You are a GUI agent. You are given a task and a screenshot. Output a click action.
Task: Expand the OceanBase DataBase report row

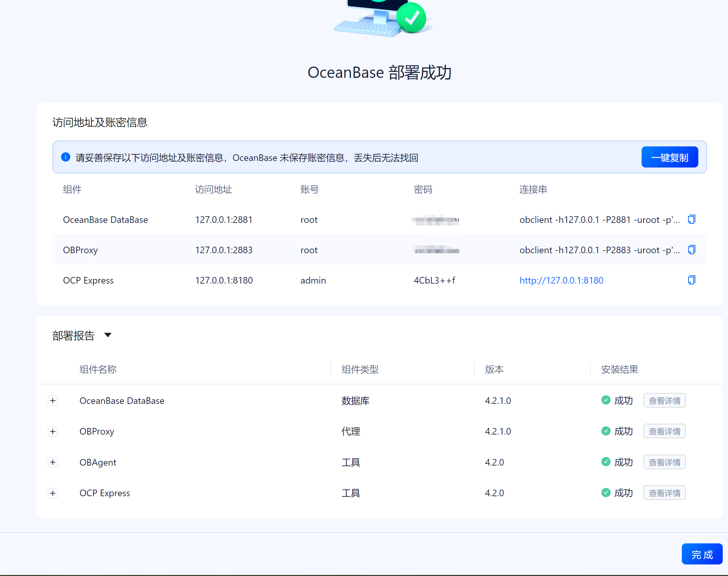[x=53, y=401]
